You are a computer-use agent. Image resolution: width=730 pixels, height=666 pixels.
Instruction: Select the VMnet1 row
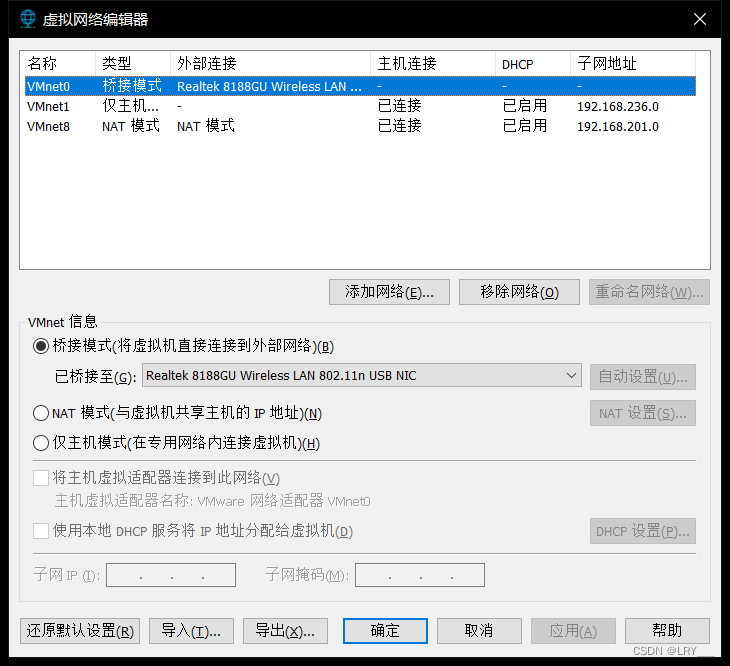point(360,107)
